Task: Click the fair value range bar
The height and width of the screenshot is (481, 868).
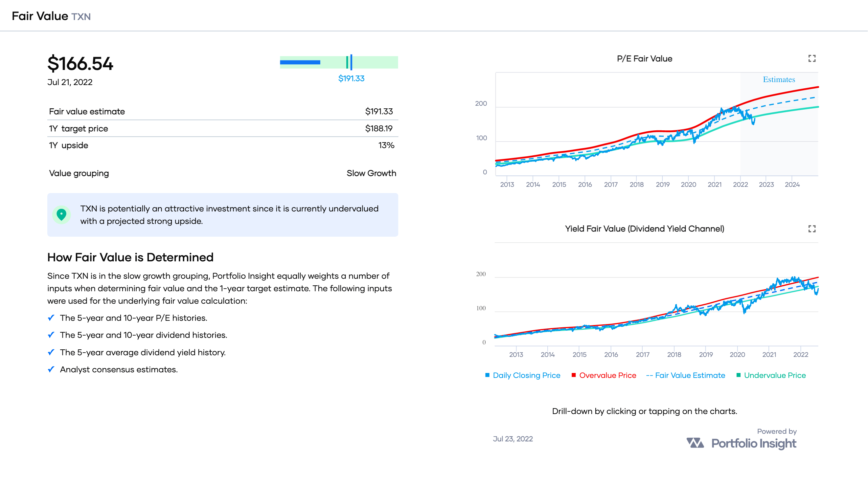Action: [339, 62]
